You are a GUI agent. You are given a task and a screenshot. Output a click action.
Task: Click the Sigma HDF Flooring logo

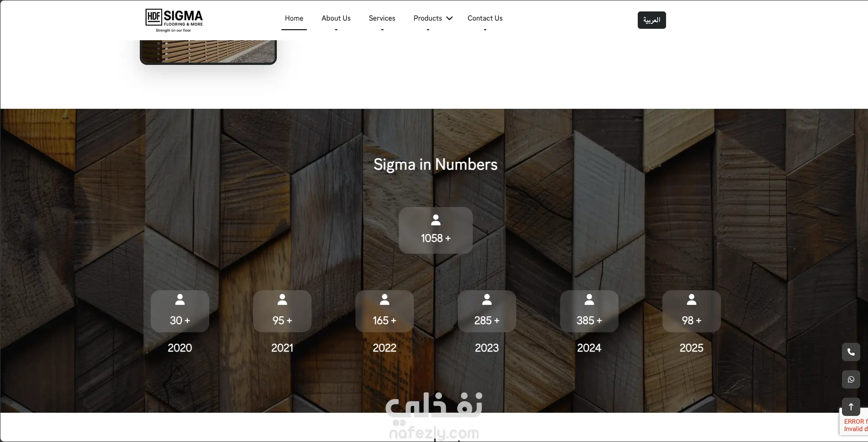[174, 21]
